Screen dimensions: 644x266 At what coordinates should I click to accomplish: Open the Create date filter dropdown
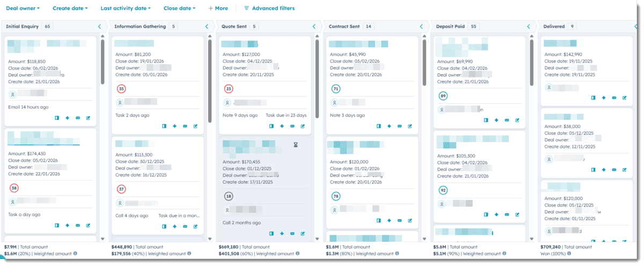tap(70, 9)
